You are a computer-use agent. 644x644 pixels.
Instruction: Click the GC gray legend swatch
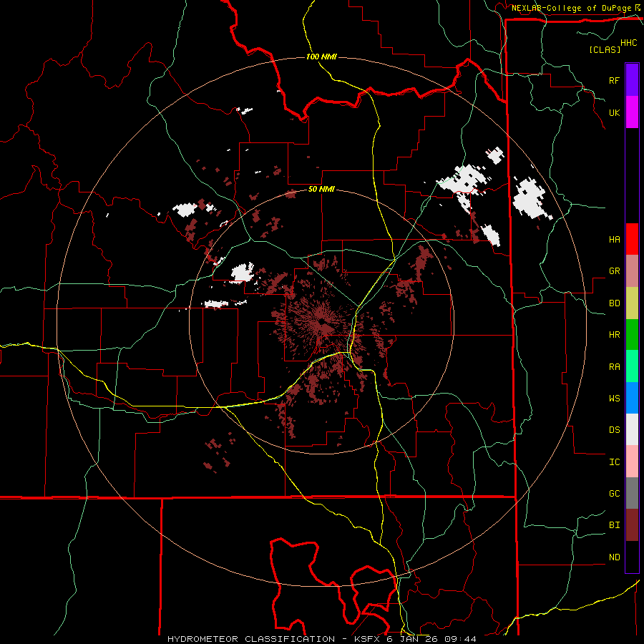632,493
